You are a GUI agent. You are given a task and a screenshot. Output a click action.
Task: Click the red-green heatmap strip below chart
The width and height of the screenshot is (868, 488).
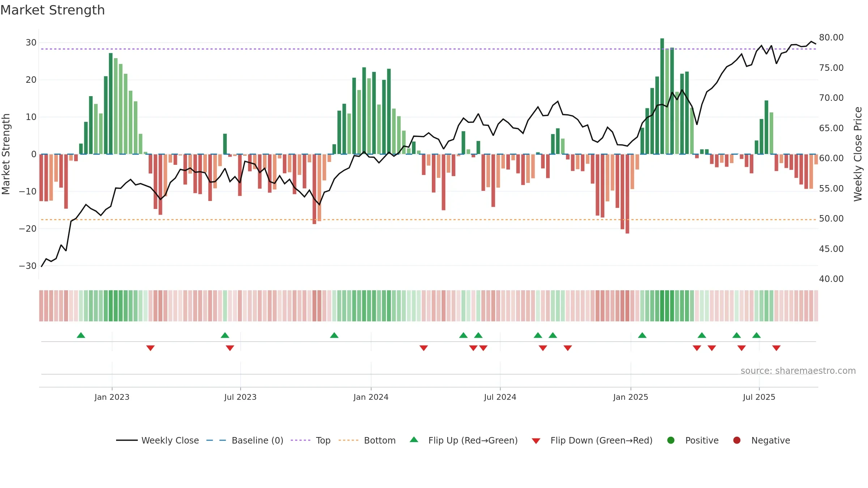(x=429, y=306)
